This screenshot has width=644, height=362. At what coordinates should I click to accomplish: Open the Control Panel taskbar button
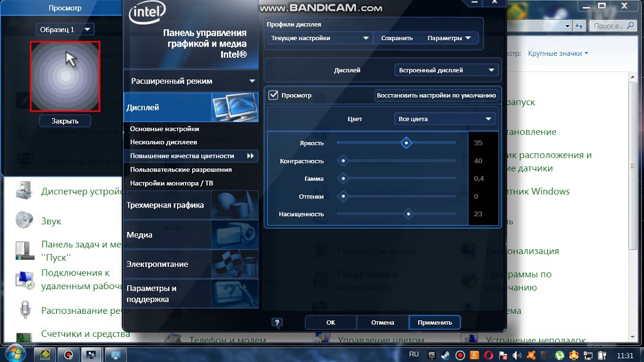coord(116,355)
